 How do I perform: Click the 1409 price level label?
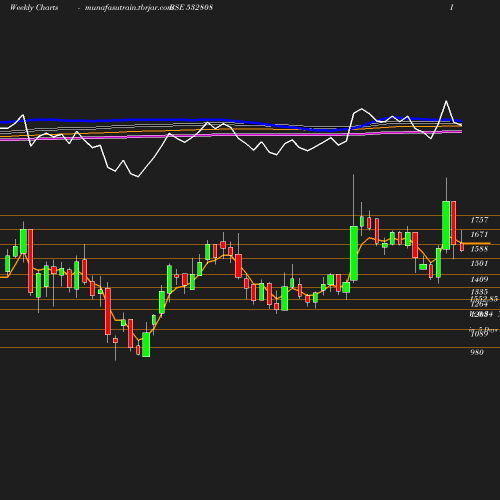(x=479, y=279)
